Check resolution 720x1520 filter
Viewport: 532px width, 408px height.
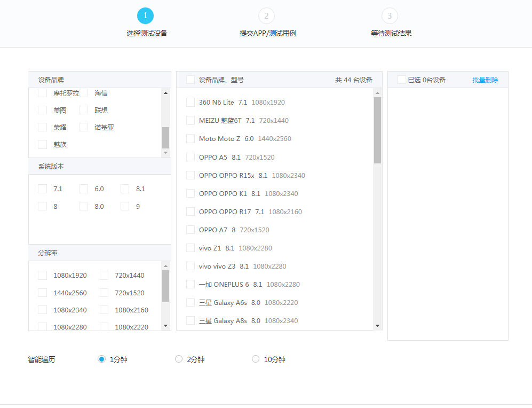coord(104,293)
